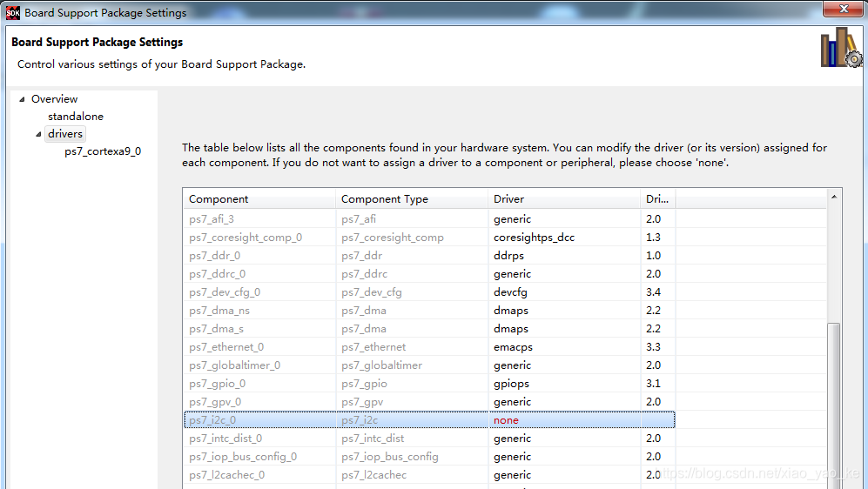Select the ps7_afi_3 component row
The width and height of the screenshot is (868, 489).
[259, 219]
